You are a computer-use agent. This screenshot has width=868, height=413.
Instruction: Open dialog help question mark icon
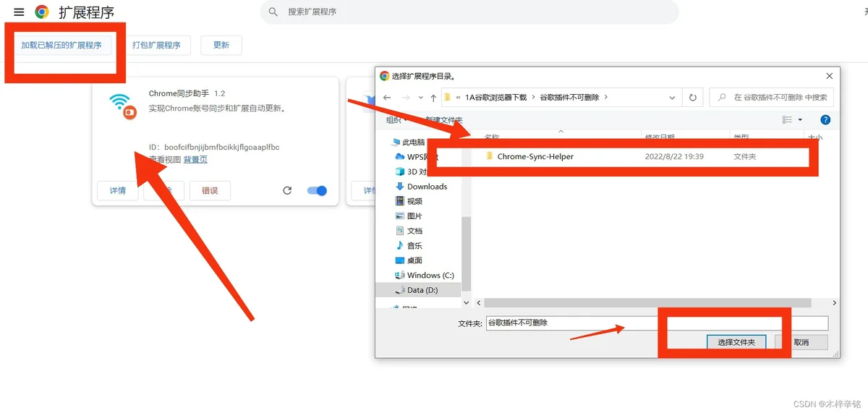click(825, 119)
